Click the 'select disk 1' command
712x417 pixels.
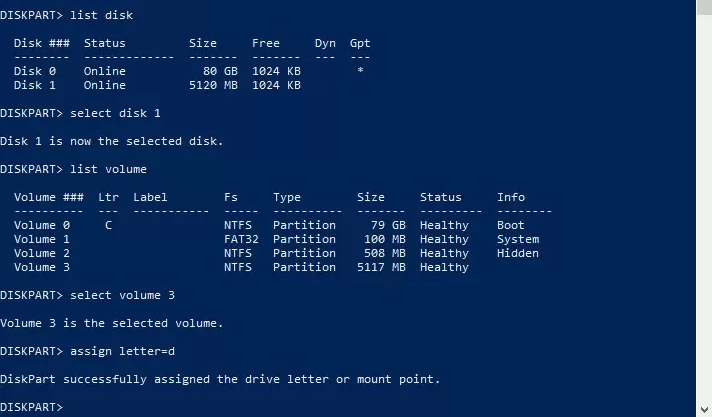click(x=115, y=113)
